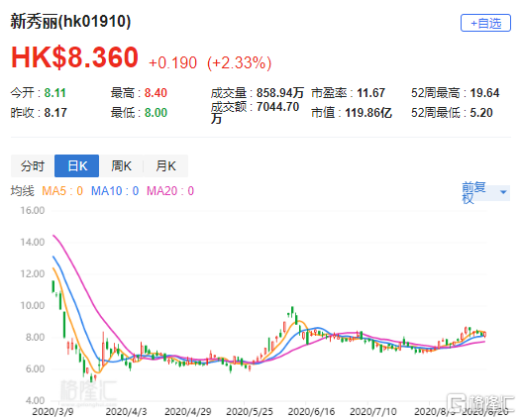Screen dimensions: 521x420
Task: Expand the 前复权 adjustment dropdown
Action: pos(485,192)
